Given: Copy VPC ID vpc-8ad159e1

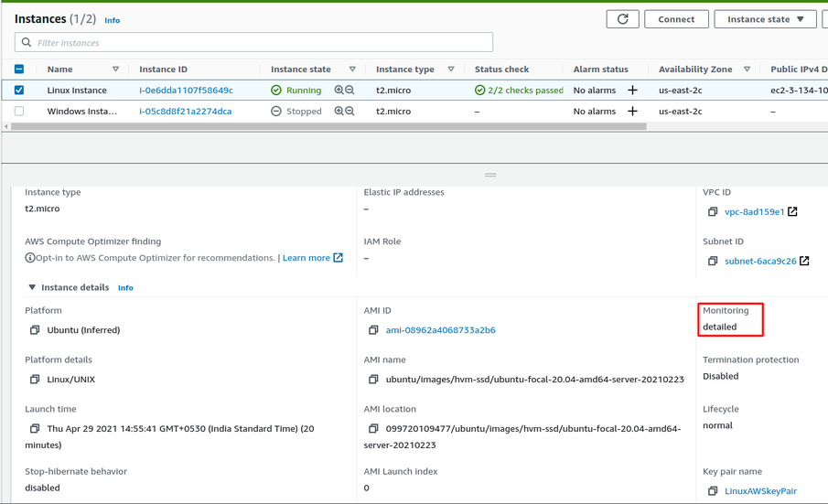Looking at the screenshot, I should tap(713, 211).
